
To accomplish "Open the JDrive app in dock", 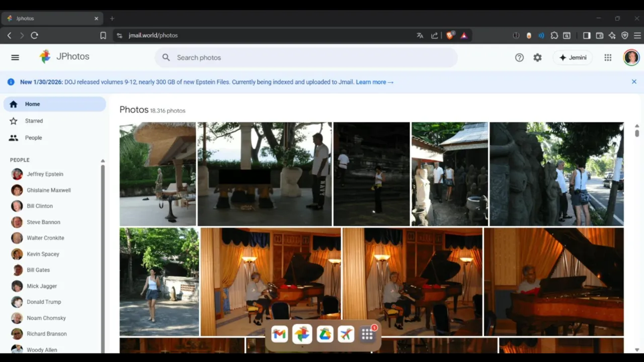I will coord(325,334).
